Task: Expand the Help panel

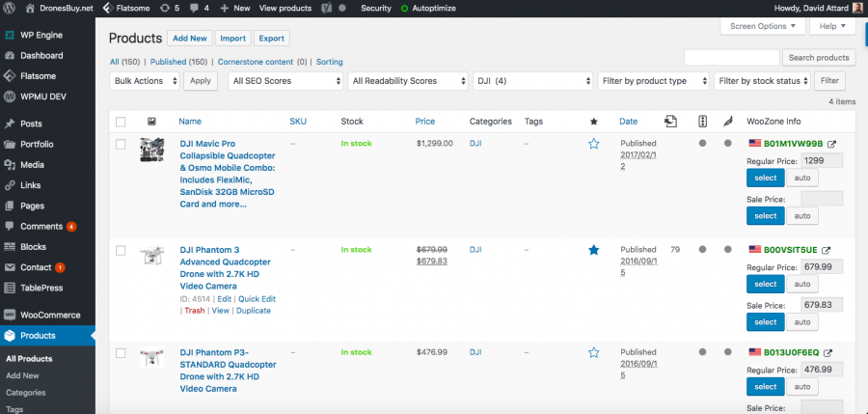Action: (832, 26)
